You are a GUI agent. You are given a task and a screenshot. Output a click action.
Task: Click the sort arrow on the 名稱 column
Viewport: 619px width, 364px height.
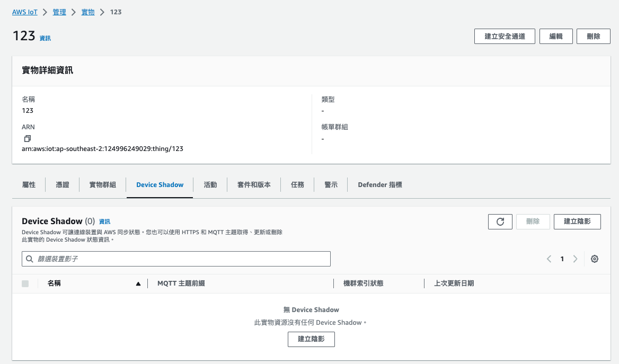(138, 283)
